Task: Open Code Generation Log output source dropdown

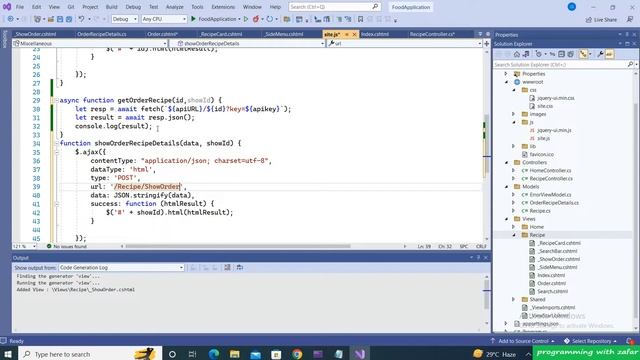Action: point(121,268)
